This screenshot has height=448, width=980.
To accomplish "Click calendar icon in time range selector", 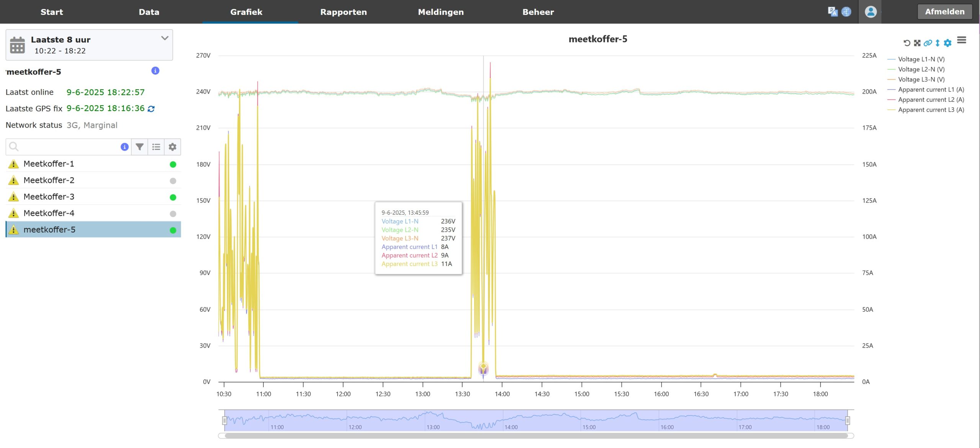I will (17, 45).
